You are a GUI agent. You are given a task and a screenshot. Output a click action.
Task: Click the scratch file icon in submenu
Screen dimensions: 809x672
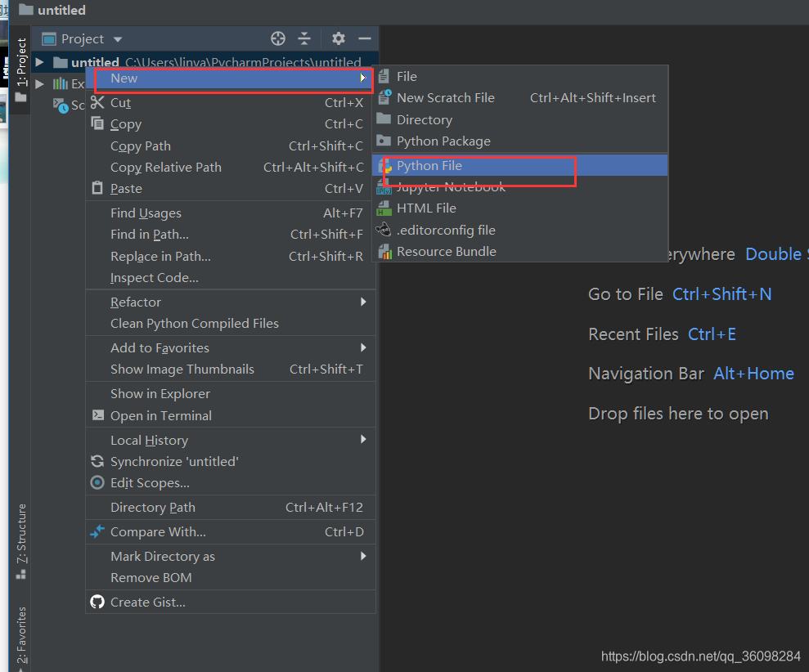(x=384, y=97)
